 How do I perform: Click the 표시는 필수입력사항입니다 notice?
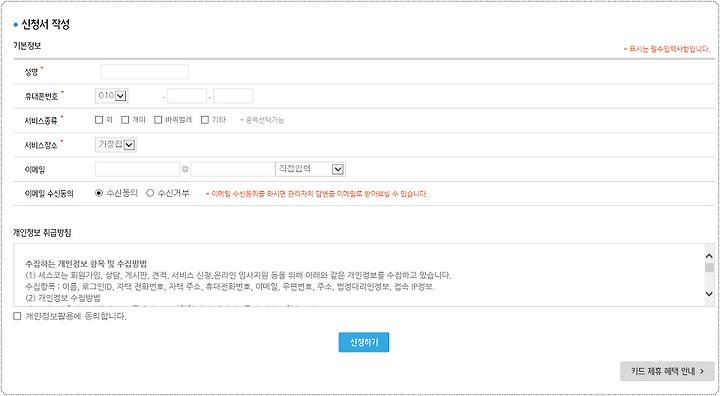667,49
